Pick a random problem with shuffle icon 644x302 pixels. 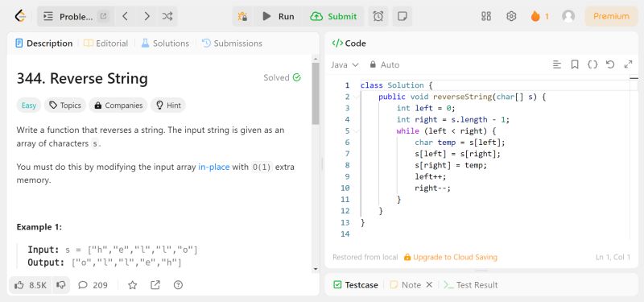point(167,16)
